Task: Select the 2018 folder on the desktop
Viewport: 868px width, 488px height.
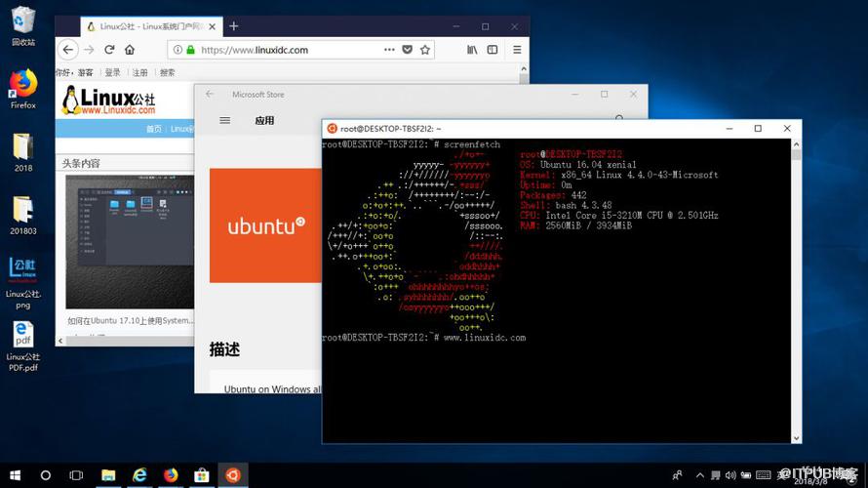Action: pyautogui.click(x=22, y=152)
